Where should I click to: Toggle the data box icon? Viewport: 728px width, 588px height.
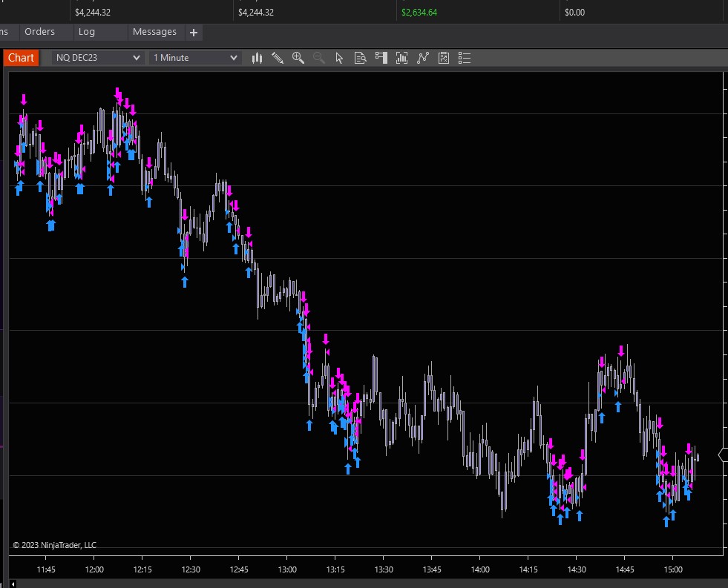point(361,58)
